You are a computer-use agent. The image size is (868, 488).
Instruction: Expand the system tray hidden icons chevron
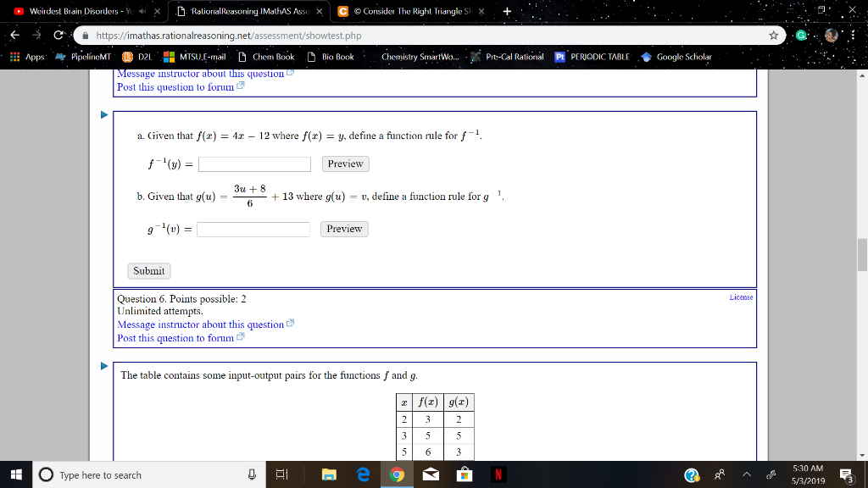pyautogui.click(x=747, y=474)
